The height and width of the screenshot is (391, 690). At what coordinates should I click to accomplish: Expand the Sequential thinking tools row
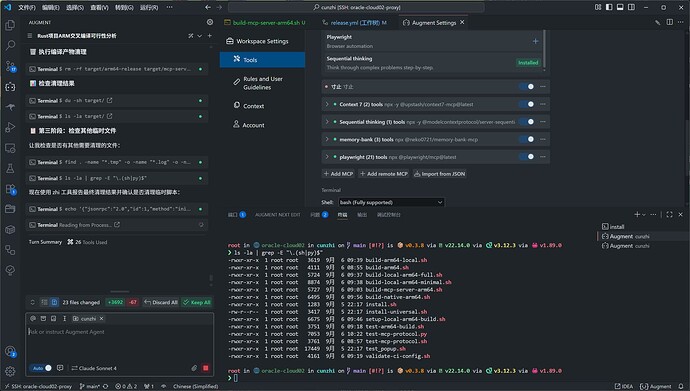pyautogui.click(x=327, y=122)
